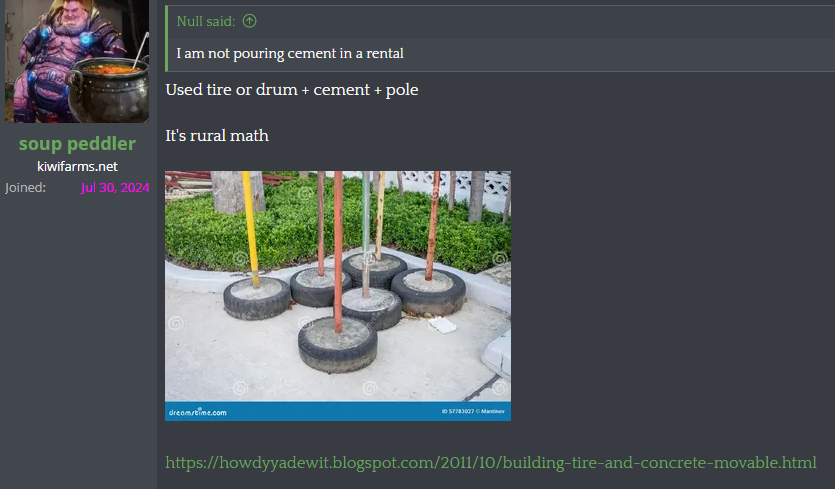Click the "Used tire or drum" post line
The height and width of the screenshot is (489, 835).
coord(292,89)
